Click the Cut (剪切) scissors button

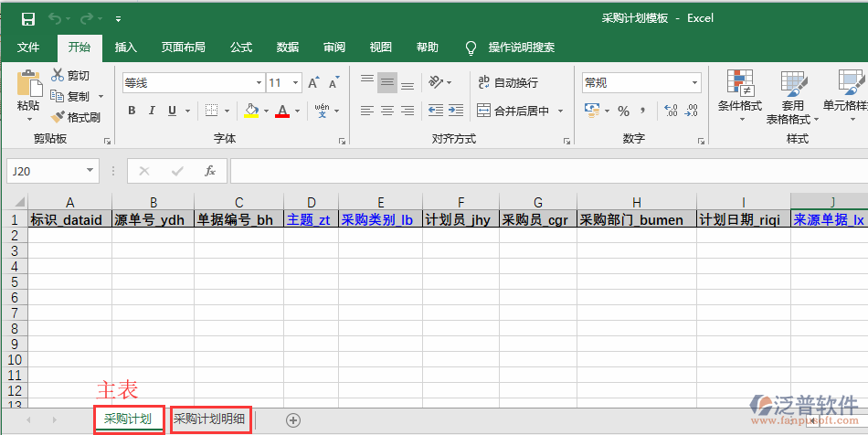click(69, 75)
